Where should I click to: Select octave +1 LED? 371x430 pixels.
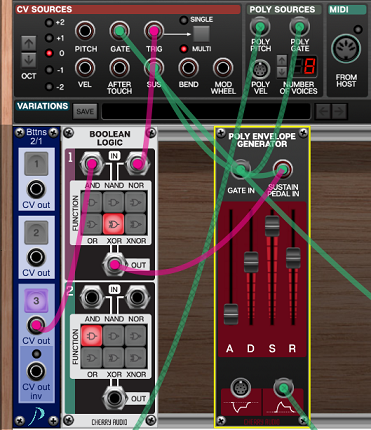tap(49, 38)
